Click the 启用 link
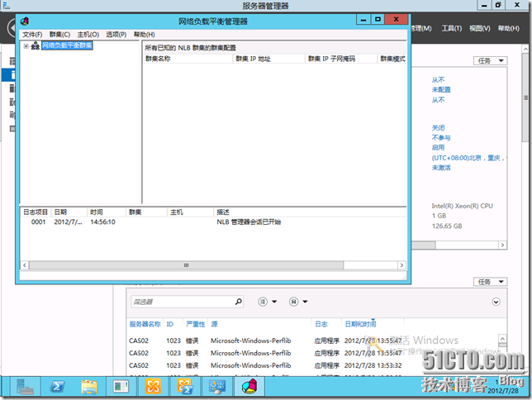The image size is (532, 400). (438, 148)
